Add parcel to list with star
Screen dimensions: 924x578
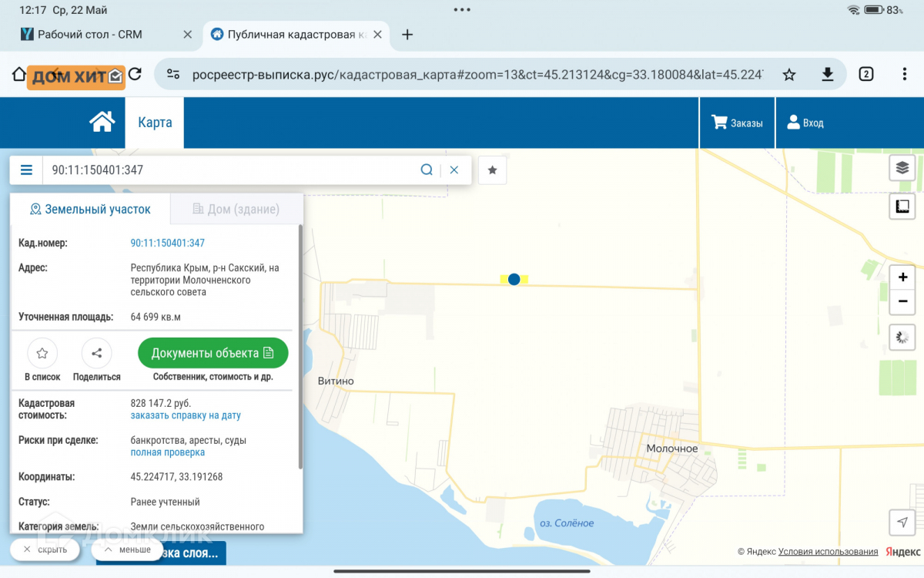[42, 354]
